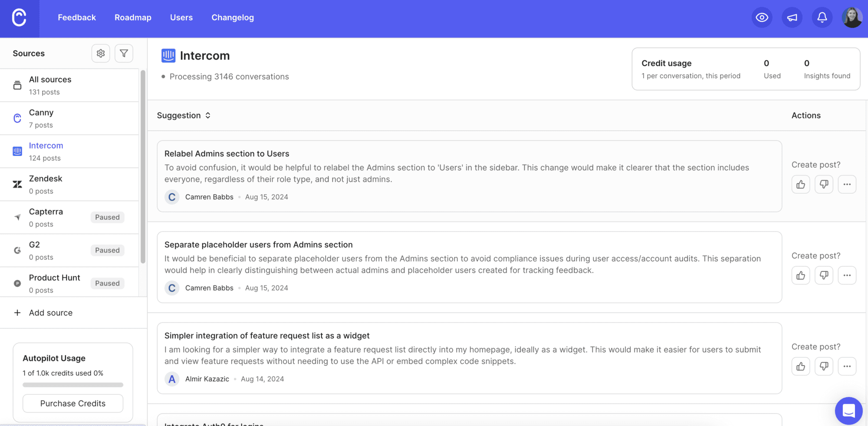Open Simpler integration of feature request card
The width and height of the screenshot is (868, 426).
(469, 358)
